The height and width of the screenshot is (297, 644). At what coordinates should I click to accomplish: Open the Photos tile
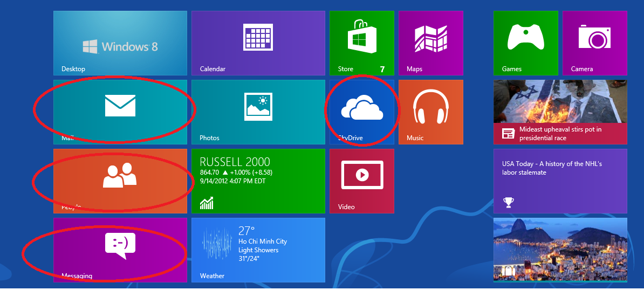(x=258, y=112)
